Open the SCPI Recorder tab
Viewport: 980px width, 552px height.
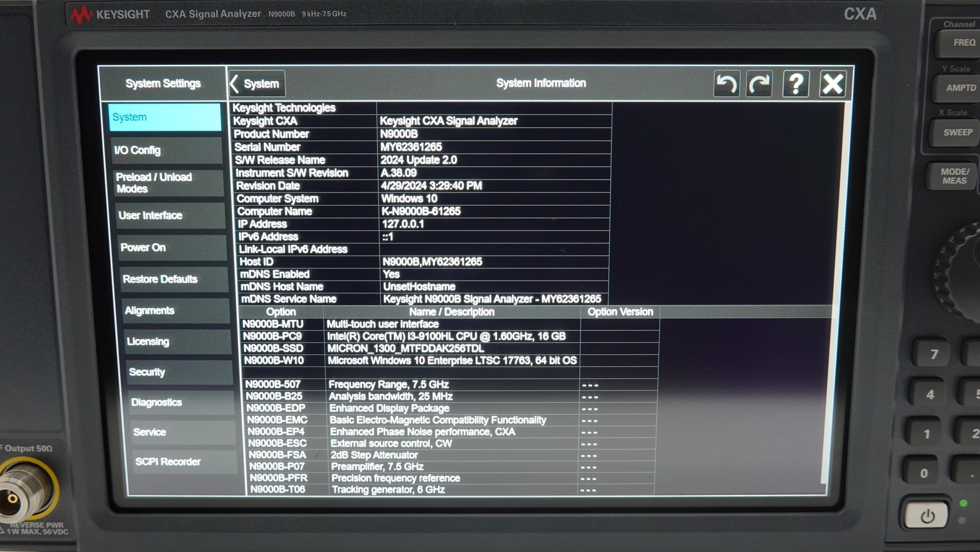(x=185, y=461)
